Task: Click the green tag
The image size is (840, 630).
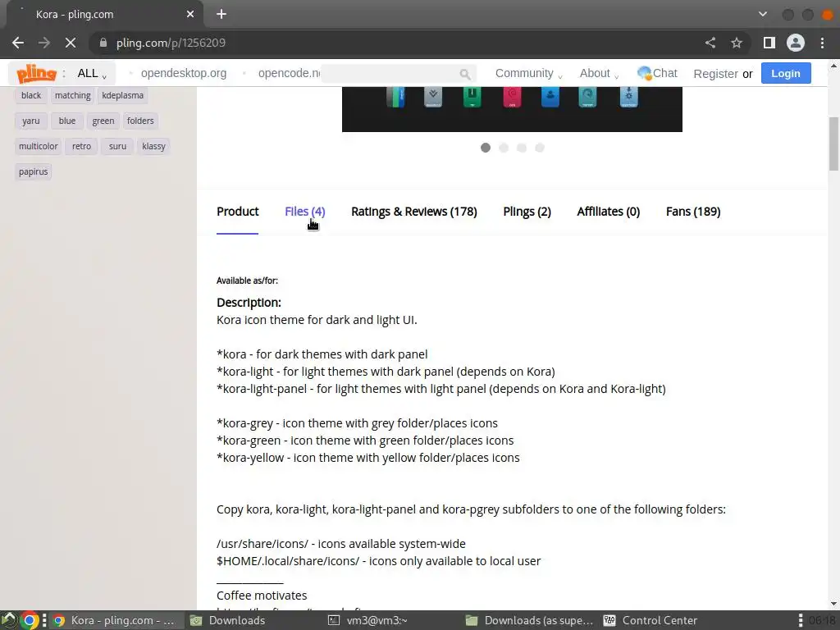Action: pyautogui.click(x=103, y=121)
